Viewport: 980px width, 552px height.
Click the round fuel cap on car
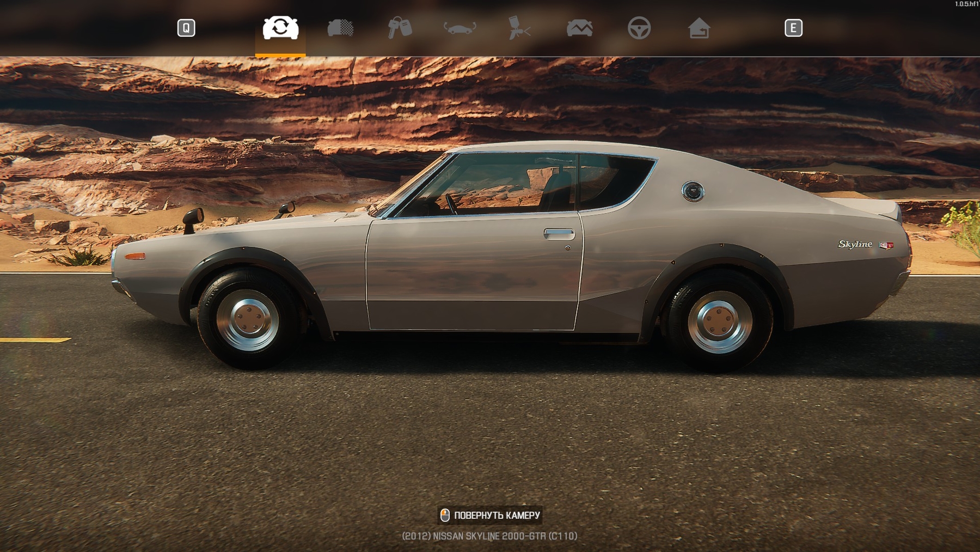coord(693,191)
